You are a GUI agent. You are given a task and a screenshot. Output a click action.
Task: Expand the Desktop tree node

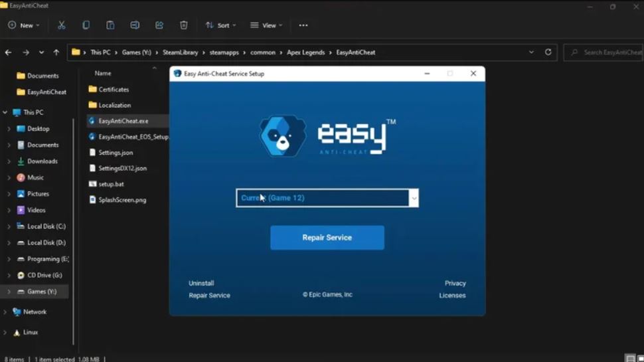coord(9,129)
